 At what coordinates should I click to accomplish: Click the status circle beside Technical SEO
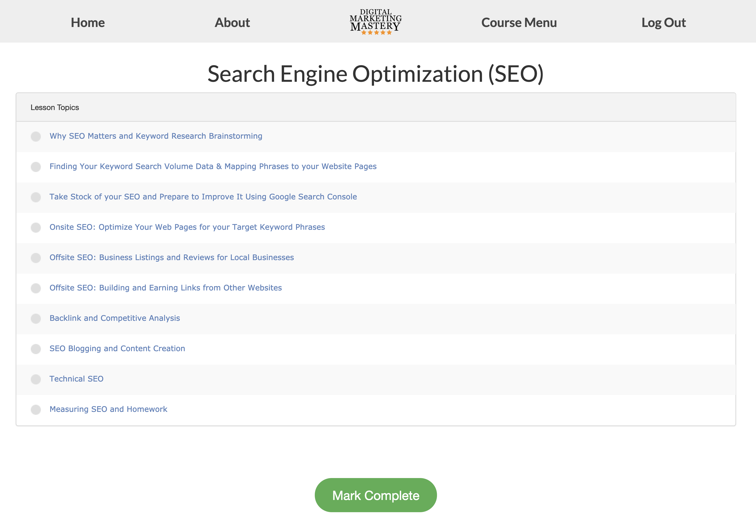point(36,379)
